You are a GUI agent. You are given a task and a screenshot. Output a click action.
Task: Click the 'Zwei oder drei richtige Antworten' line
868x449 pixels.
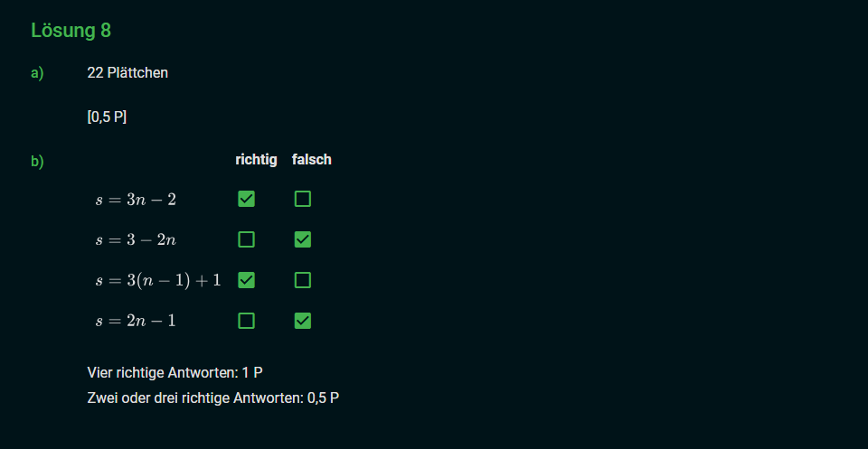click(212, 398)
